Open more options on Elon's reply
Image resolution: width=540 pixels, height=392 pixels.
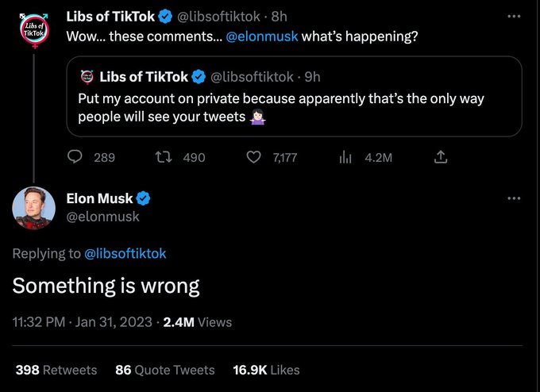pyautogui.click(x=515, y=198)
